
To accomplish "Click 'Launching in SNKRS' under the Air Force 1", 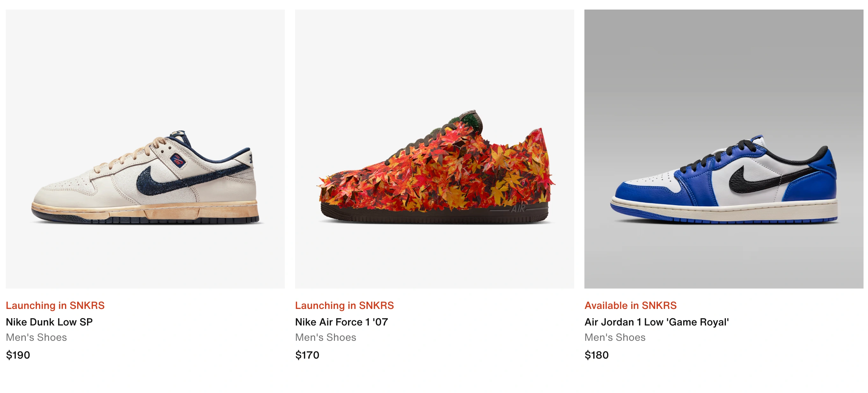I will pyautogui.click(x=344, y=306).
